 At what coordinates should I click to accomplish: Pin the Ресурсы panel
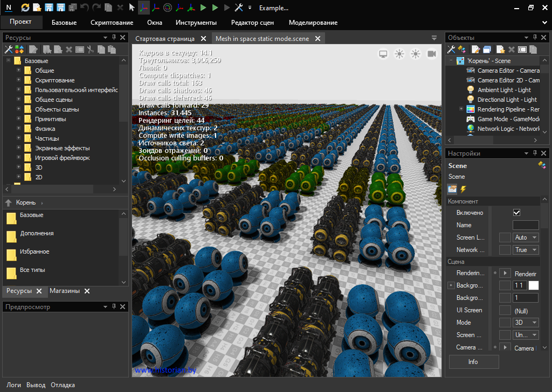(x=114, y=38)
